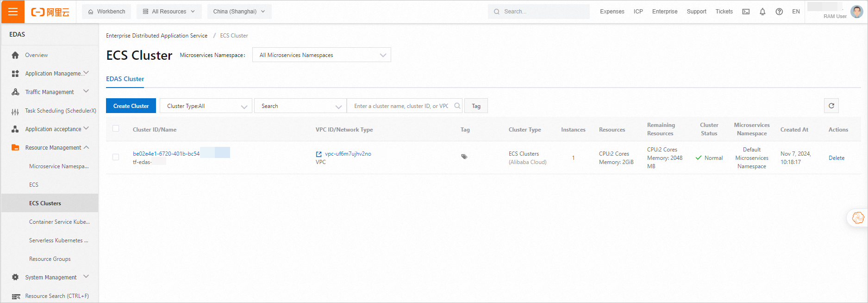Viewport: 868px width, 303px height.
Task: Open Expenses menu
Action: point(612,12)
